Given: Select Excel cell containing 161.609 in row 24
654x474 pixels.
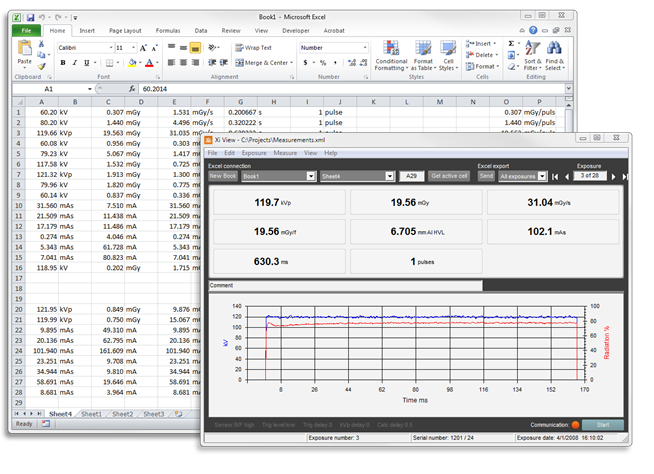Looking at the screenshot, I should (x=108, y=351).
